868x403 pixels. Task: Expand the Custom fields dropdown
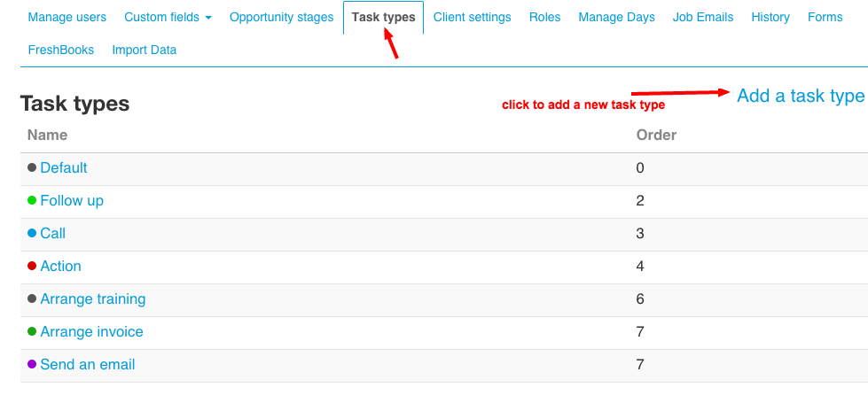pyautogui.click(x=168, y=18)
